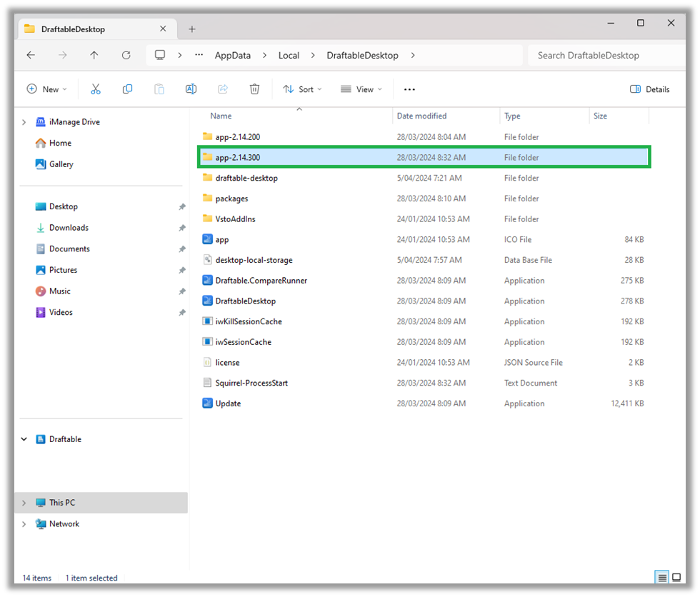Image resolution: width=700 pixels, height=597 pixels.
Task: Select the Draftable.CompareRunner file
Action: point(423,280)
